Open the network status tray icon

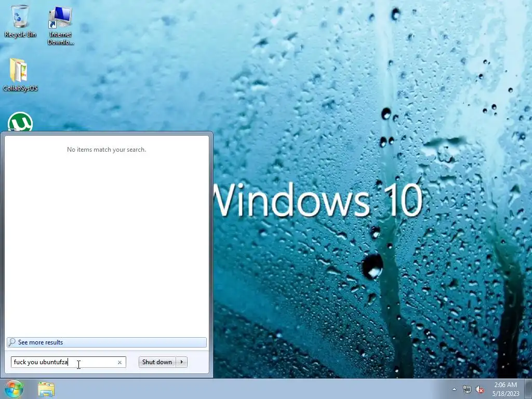467,390
